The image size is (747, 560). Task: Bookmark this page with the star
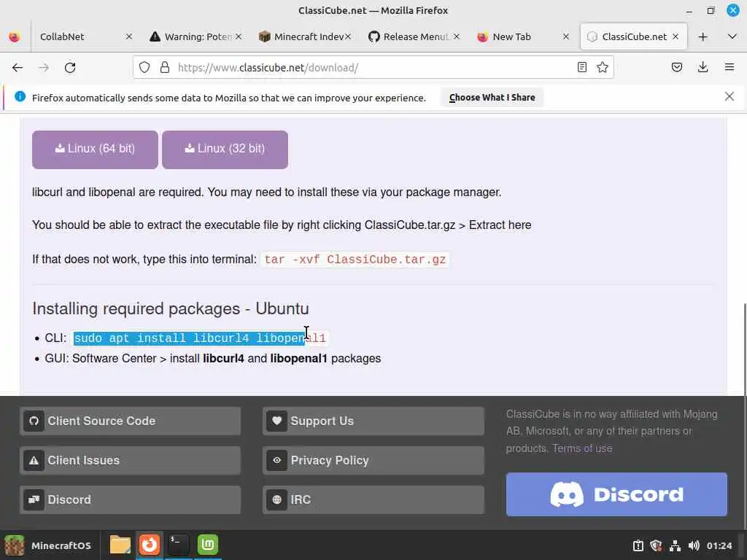602,67
